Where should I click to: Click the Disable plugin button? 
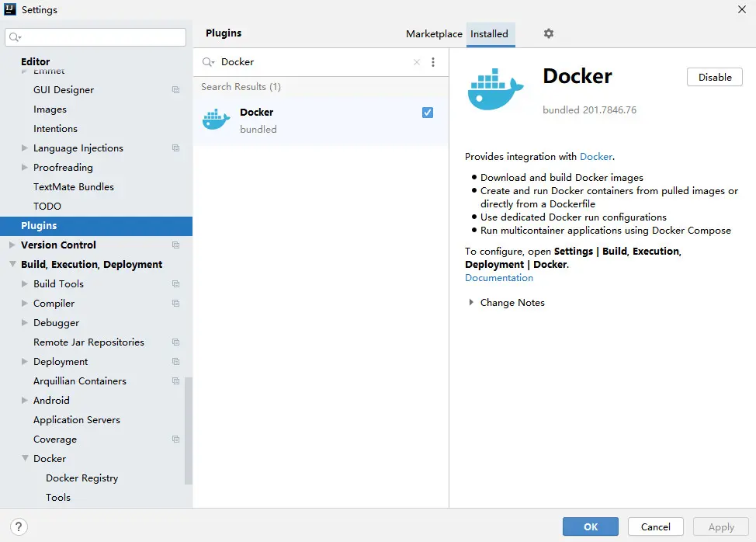[x=715, y=77]
